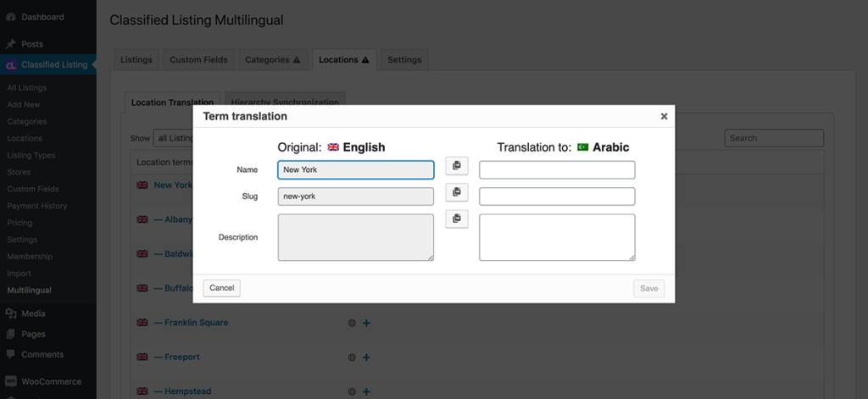This screenshot has width=868, height=399.
Task: Click the Pages icon in the sidebar
Action: (10, 335)
